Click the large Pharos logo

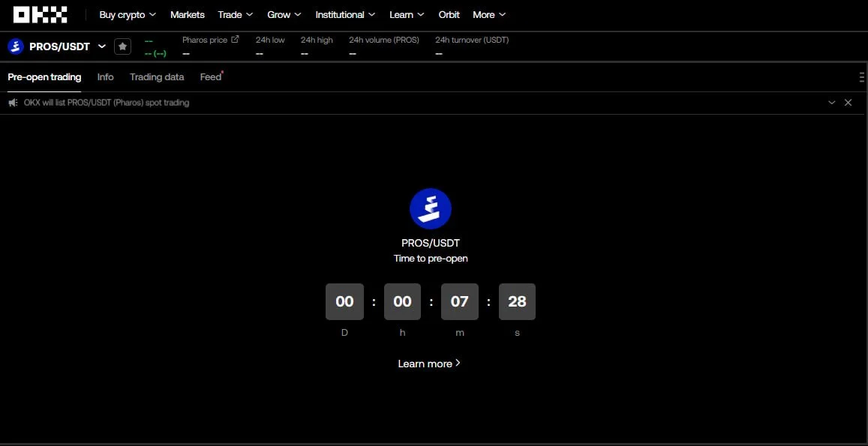coord(430,208)
